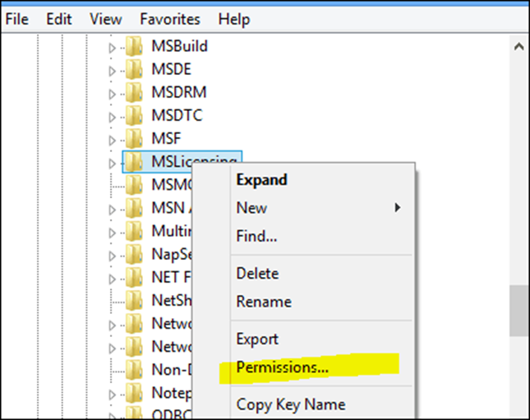Screen dimensions: 530x420
Task: Choose Expand in the context menu
Action: tap(261, 179)
